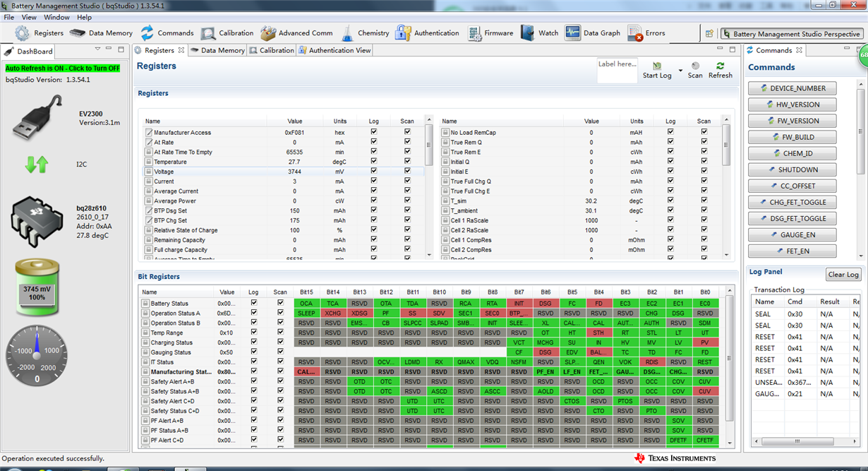Click the current meter dial gauge

(37, 354)
